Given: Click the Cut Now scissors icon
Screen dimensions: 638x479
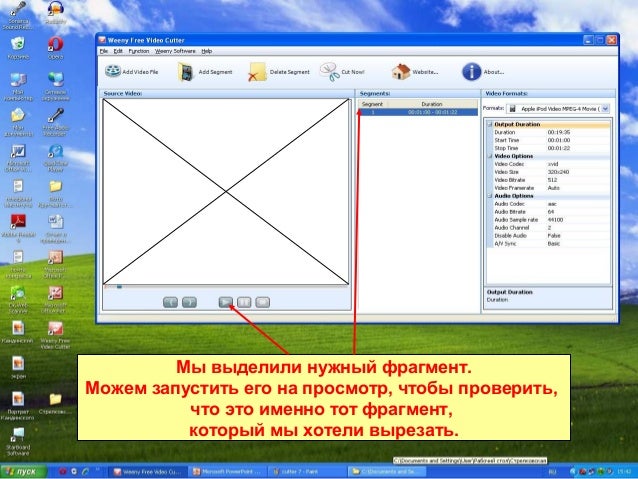Looking at the screenshot, I should (x=329, y=72).
